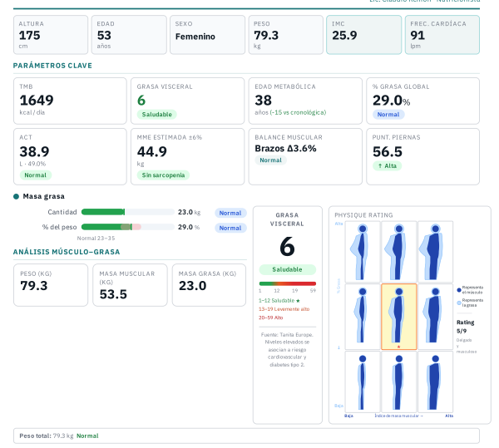Click the "L · 49.0%" text
This screenshot has height=448, width=499.
click(32, 164)
